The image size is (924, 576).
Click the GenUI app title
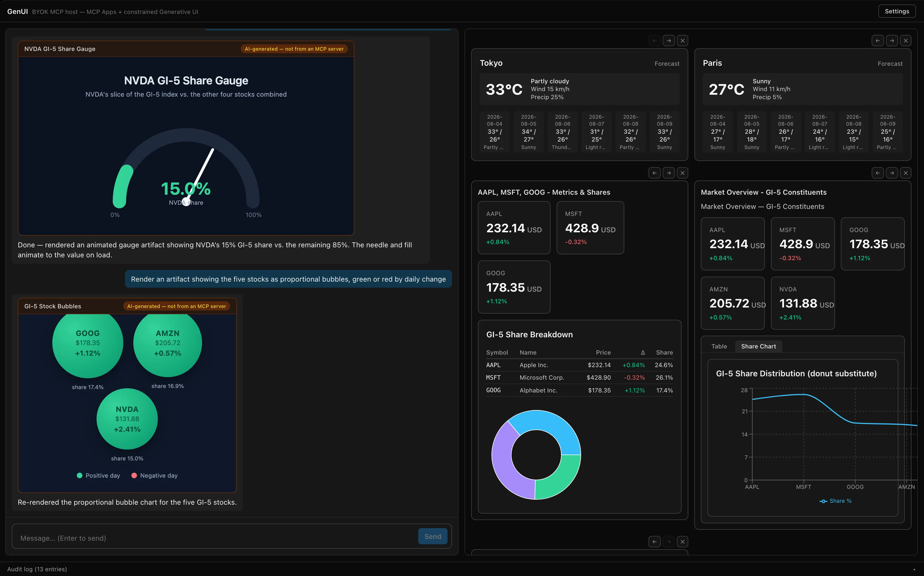pyautogui.click(x=18, y=11)
